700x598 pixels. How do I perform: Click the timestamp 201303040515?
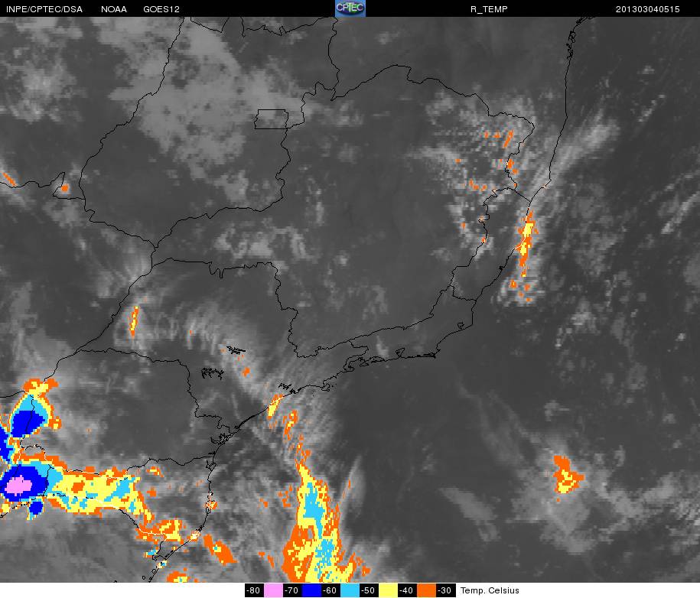click(x=647, y=9)
